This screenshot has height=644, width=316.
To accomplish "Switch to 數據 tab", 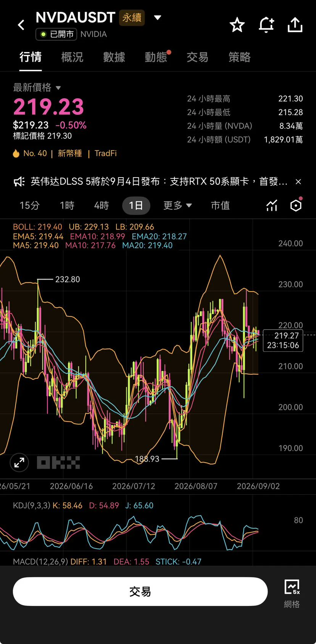I will pos(114,57).
